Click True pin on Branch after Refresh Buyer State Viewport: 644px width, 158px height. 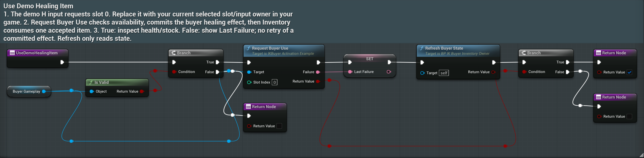[x=568, y=62]
